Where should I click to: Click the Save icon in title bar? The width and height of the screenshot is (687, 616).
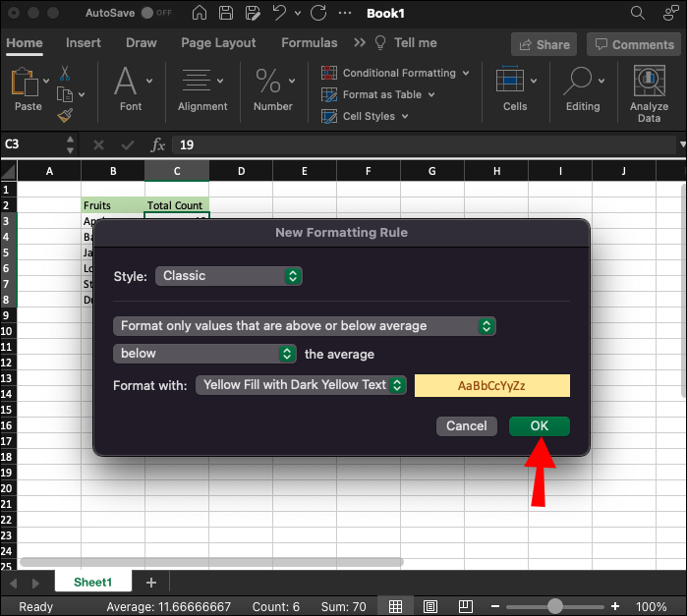pos(227,14)
